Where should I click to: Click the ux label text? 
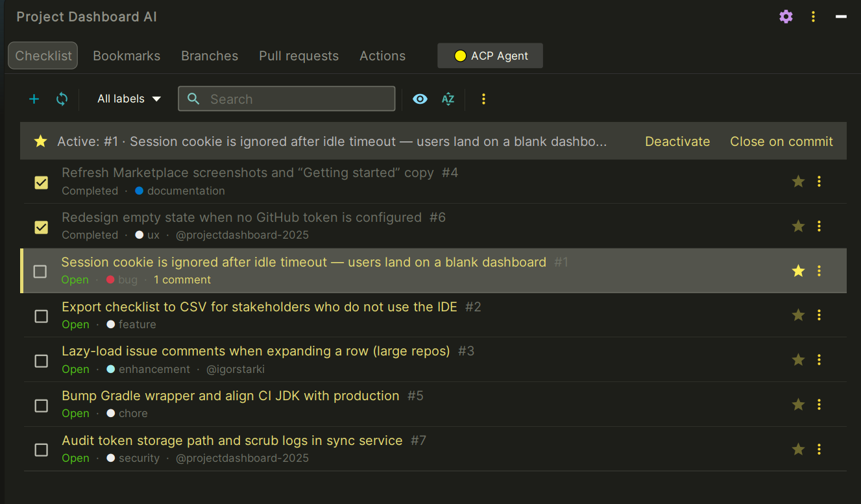coord(153,235)
